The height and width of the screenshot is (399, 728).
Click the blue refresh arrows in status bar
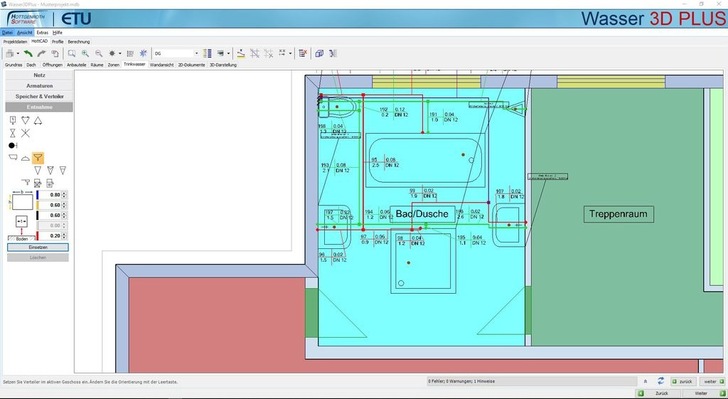click(661, 381)
